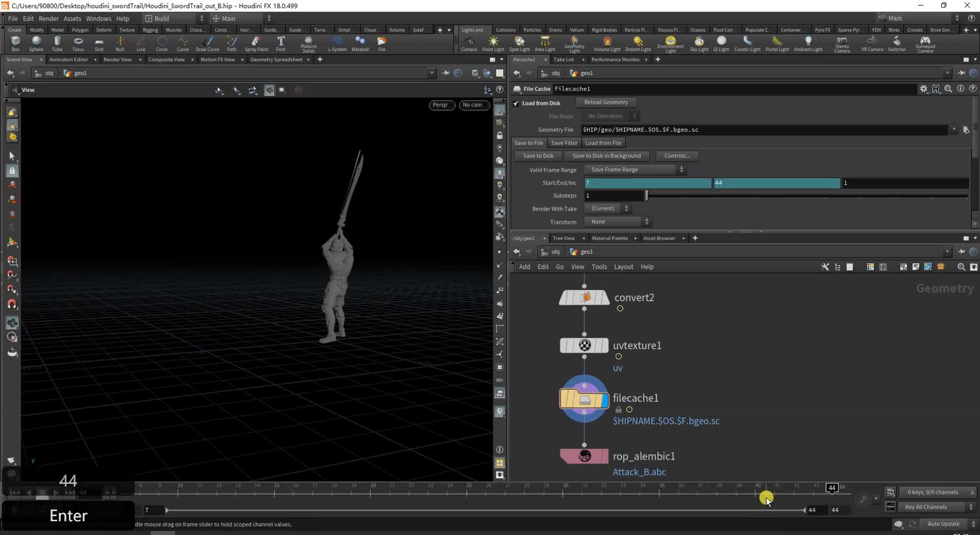Image resolution: width=980 pixels, height=535 pixels.
Task: Select the Grid shelf tool
Action: click(x=99, y=43)
